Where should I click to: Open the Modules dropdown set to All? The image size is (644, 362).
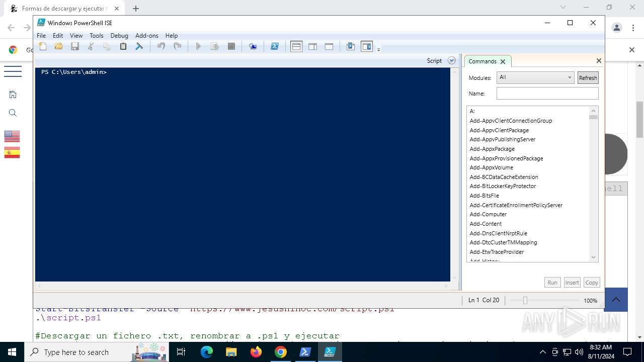[535, 77]
